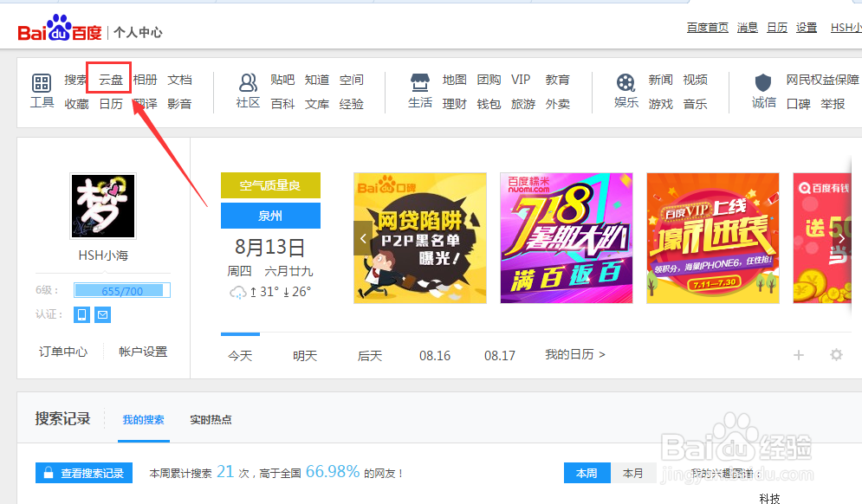Select the 08.17 date tab

click(500, 356)
